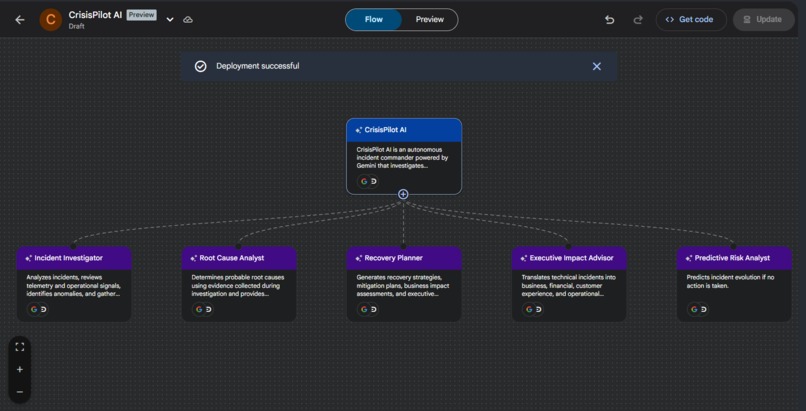Open the CrisisPilot AI title dropdown chevron
806x411 pixels.
(x=170, y=20)
